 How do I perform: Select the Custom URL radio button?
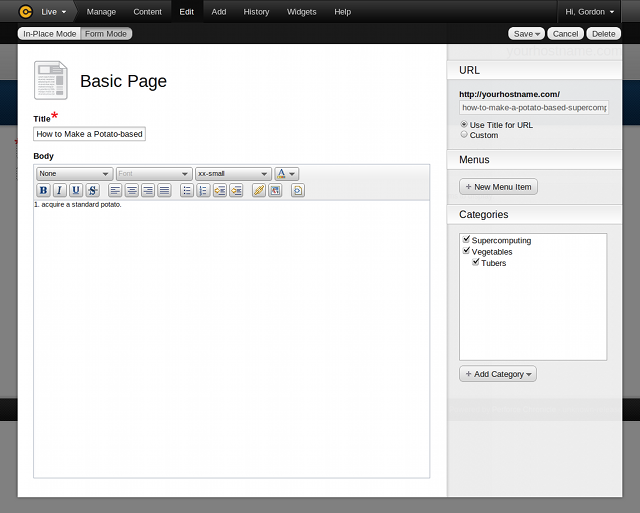464,135
